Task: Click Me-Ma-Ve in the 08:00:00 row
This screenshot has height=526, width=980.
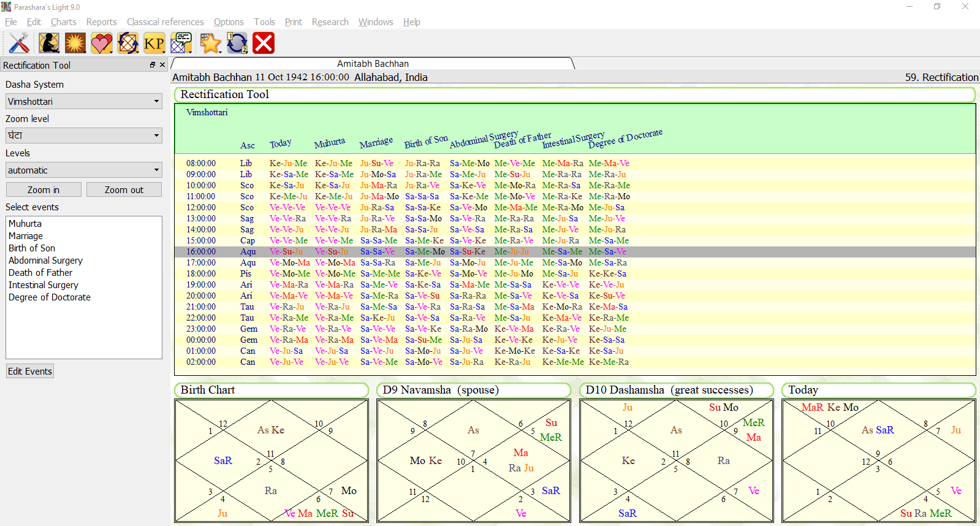Action: pos(609,163)
